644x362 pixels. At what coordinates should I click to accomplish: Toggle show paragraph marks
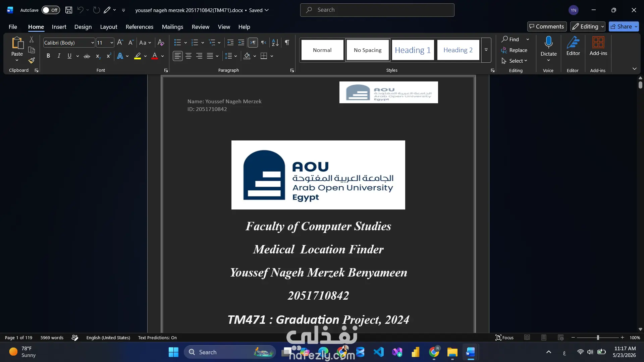[287, 43]
